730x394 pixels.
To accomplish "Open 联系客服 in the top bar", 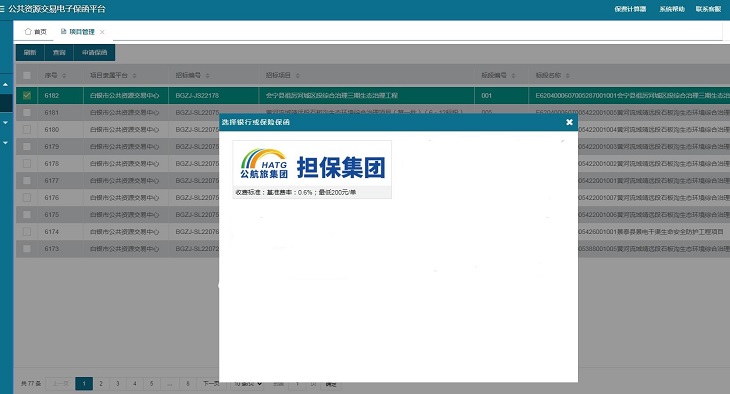I will 708,9.
